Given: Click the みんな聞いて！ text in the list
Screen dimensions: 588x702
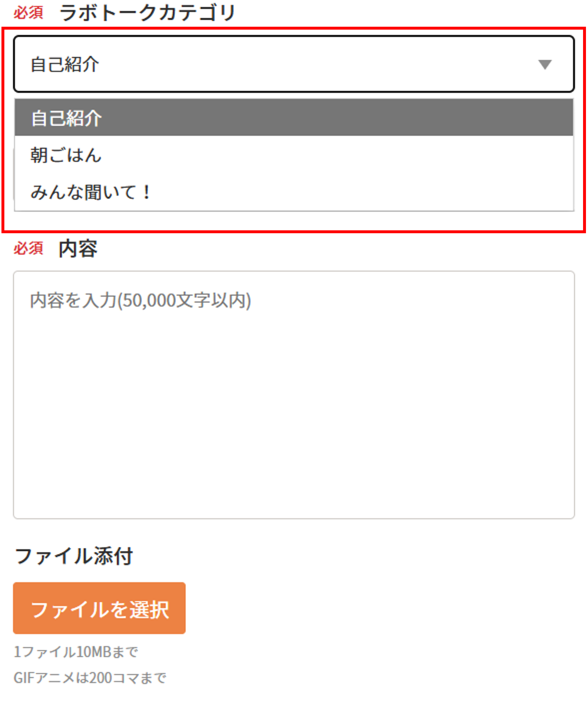Looking at the screenshot, I should (x=90, y=192).
